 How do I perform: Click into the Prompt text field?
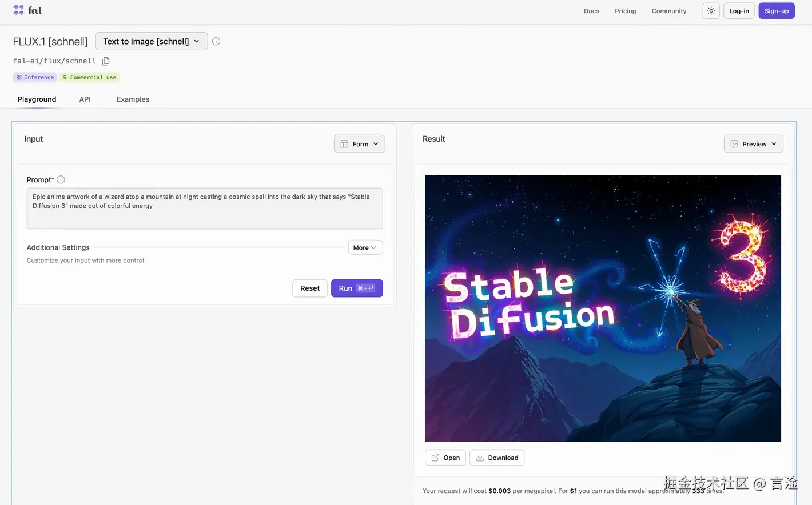[205, 209]
